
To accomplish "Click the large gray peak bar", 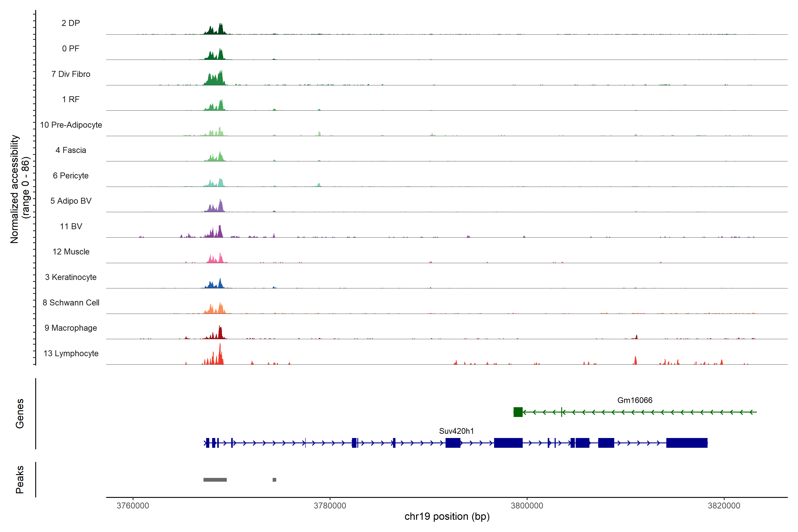I will coord(215,480).
